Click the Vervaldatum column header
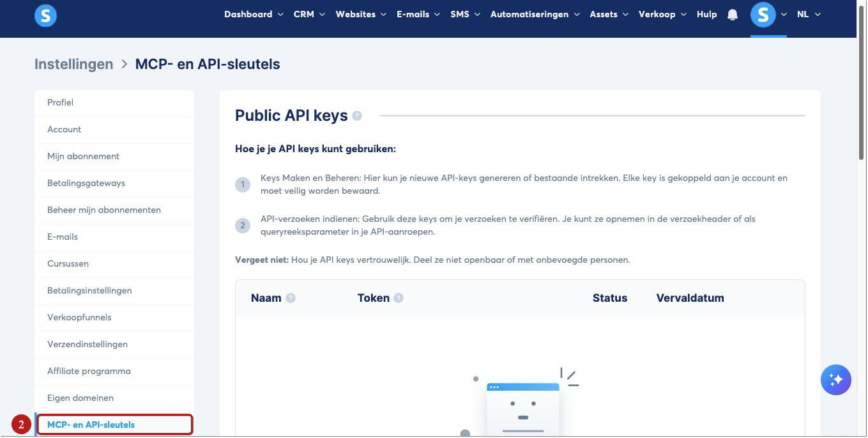 tap(690, 298)
